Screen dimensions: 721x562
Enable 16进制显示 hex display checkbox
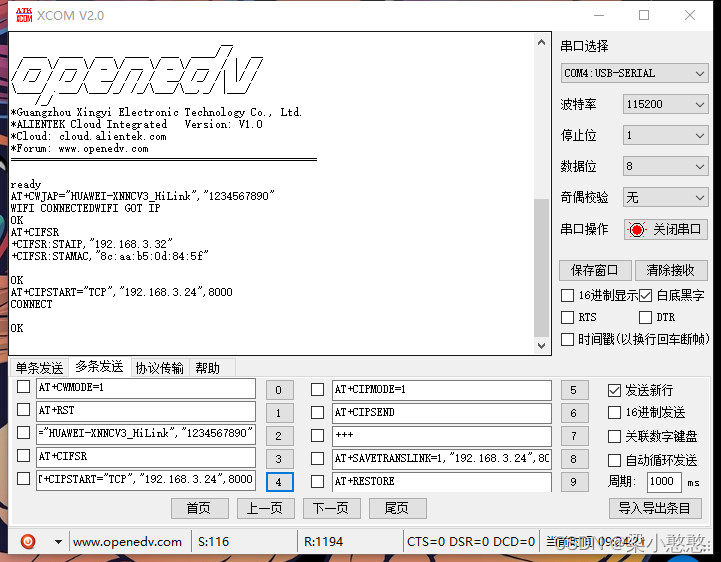coord(568,296)
